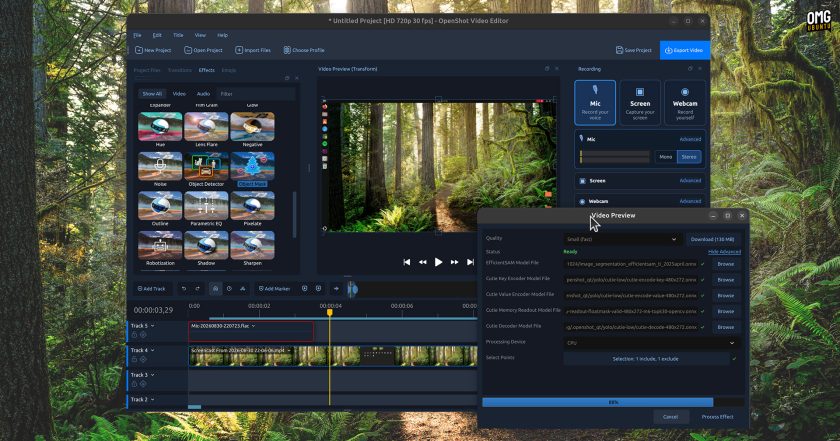Viewport: 840px width, 441px height.
Task: Expand the Track 4 dropdown menu
Action: (153, 350)
